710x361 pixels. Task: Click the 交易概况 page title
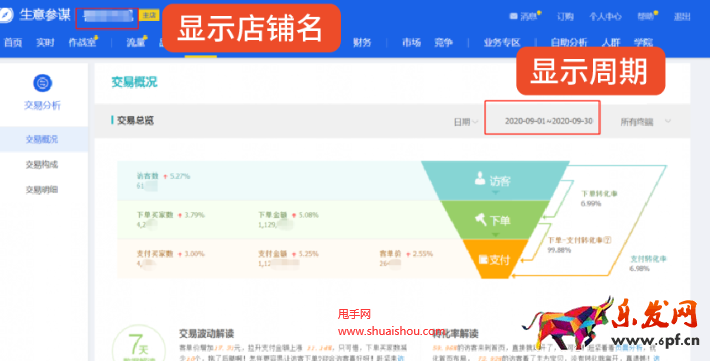pyautogui.click(x=134, y=82)
